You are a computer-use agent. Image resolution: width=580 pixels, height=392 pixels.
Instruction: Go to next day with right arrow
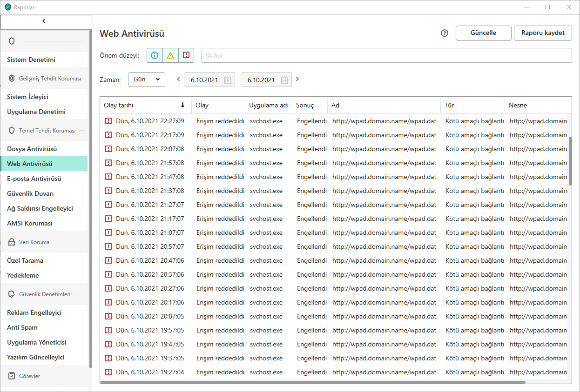(x=297, y=79)
